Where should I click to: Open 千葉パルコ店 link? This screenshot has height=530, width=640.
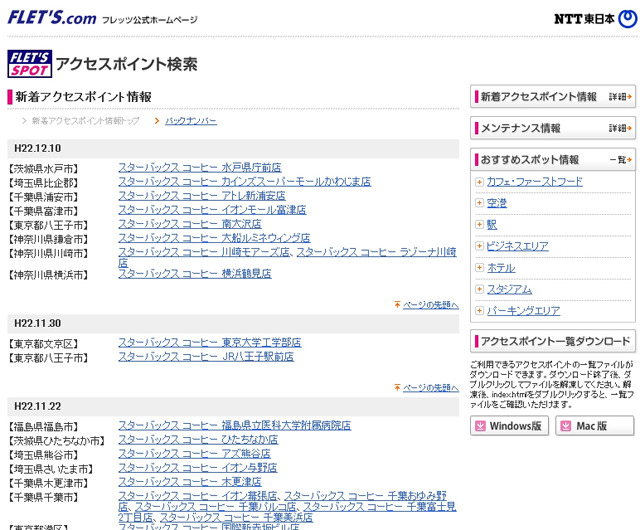tap(216, 507)
